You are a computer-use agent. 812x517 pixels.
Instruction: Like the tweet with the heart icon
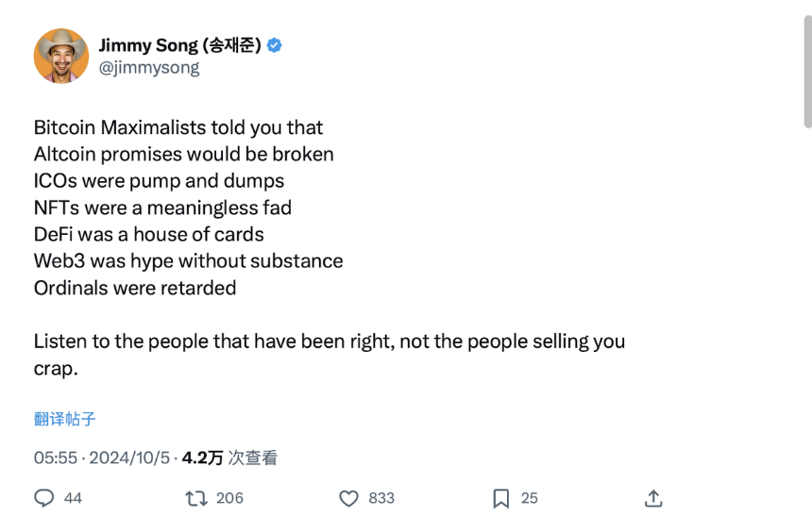pos(349,498)
